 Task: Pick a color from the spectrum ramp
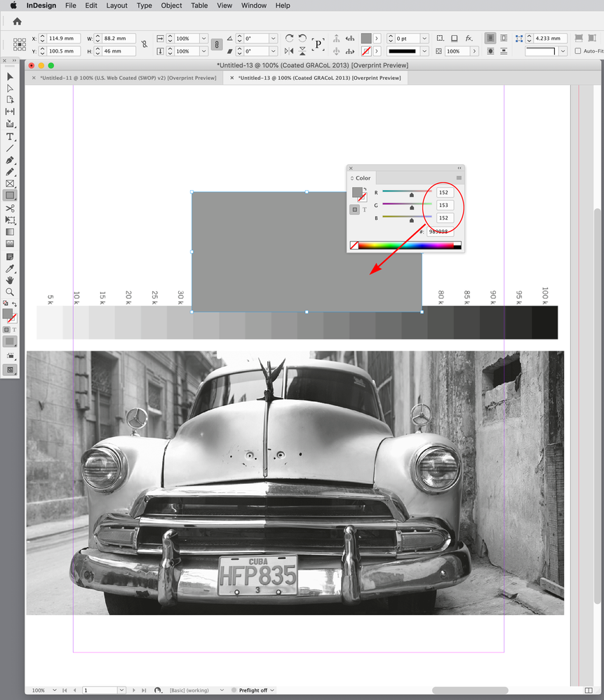403,245
